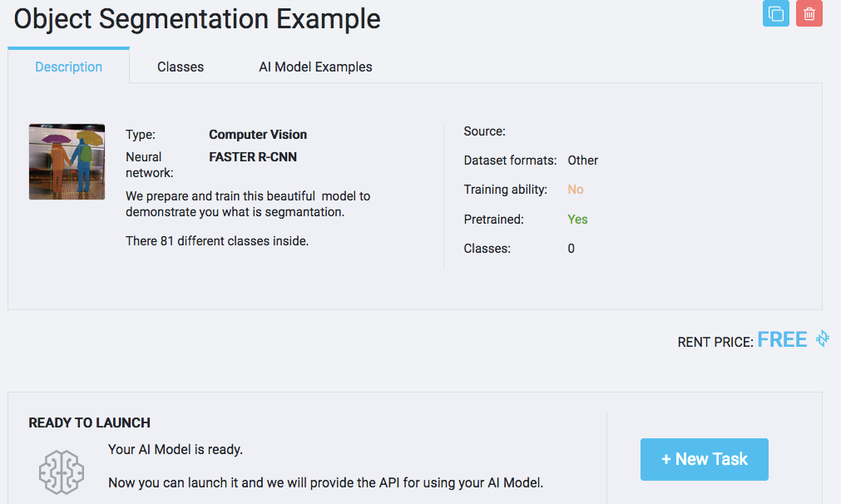Click the Object Segmentation Example title
The image size is (841, 504).
[197, 19]
